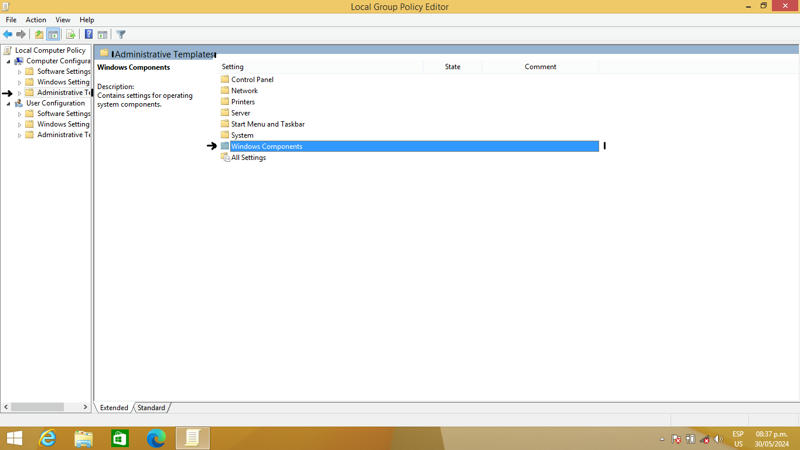Open the View menu
The height and width of the screenshot is (450, 800).
point(63,20)
